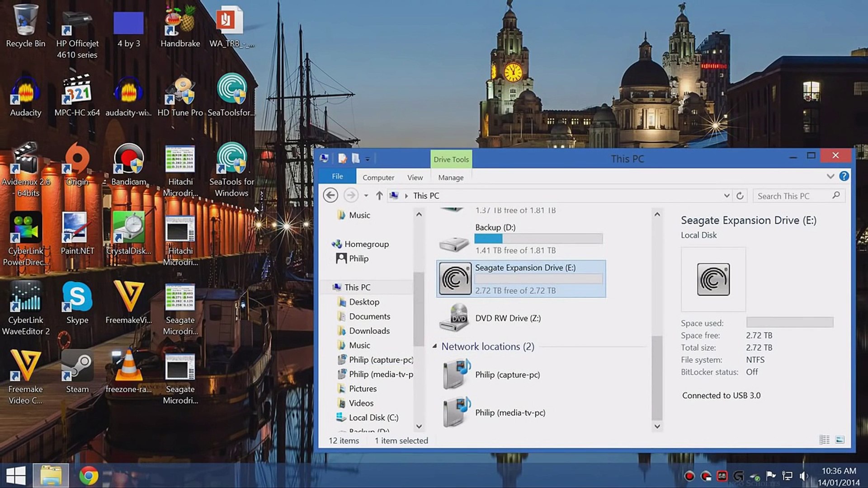Open Explorer Help question mark icon
The image size is (868, 488).
[844, 176]
